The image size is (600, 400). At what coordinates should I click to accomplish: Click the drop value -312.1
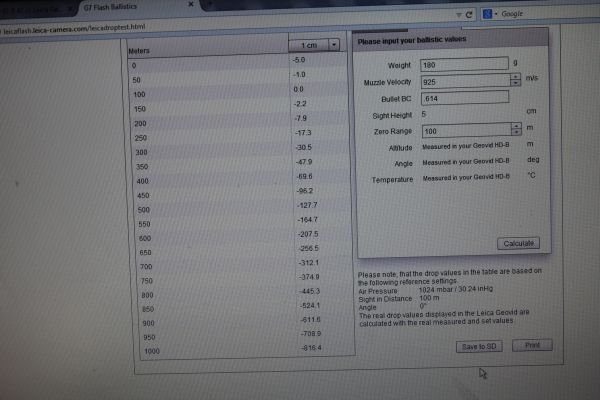click(x=309, y=263)
